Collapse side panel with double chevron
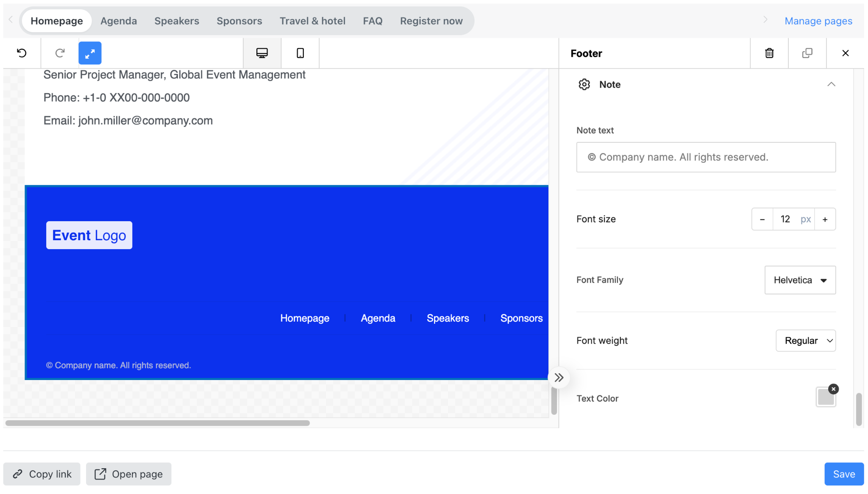 click(x=559, y=377)
